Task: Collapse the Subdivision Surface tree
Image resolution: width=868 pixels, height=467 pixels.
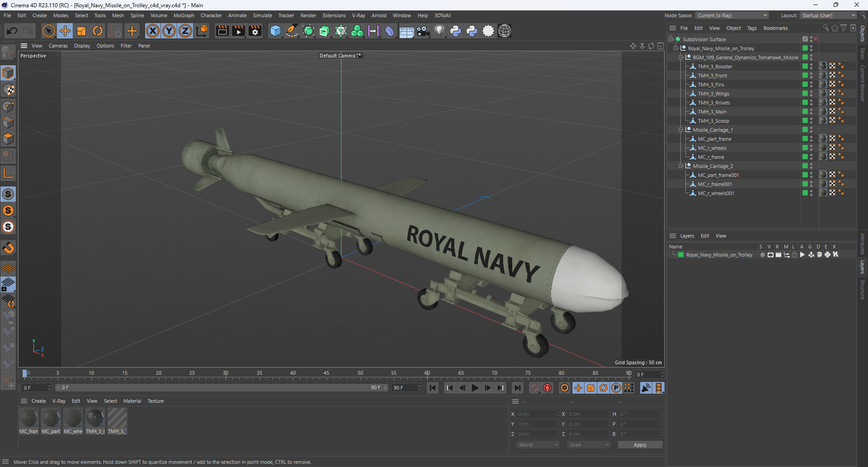Action: pos(671,39)
